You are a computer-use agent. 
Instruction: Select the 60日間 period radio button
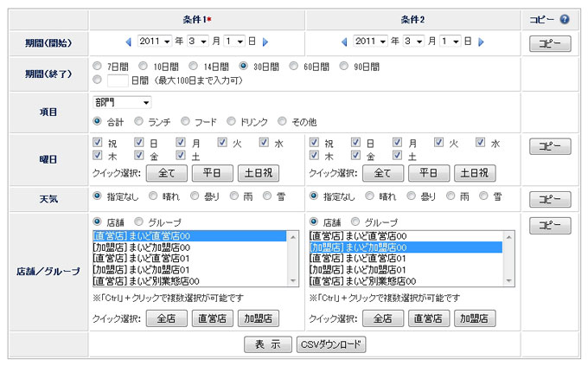coord(294,66)
